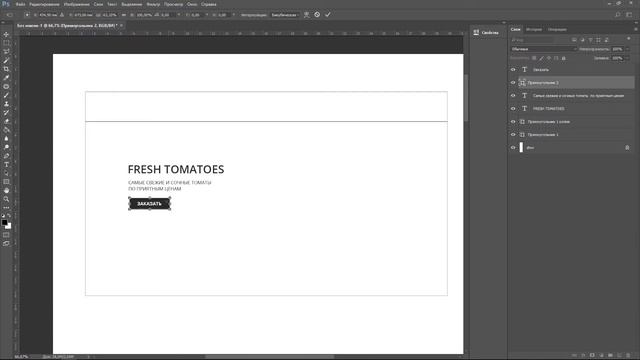The height and width of the screenshot is (360, 640).
Task: Select the Eraser tool
Action: coord(6,121)
